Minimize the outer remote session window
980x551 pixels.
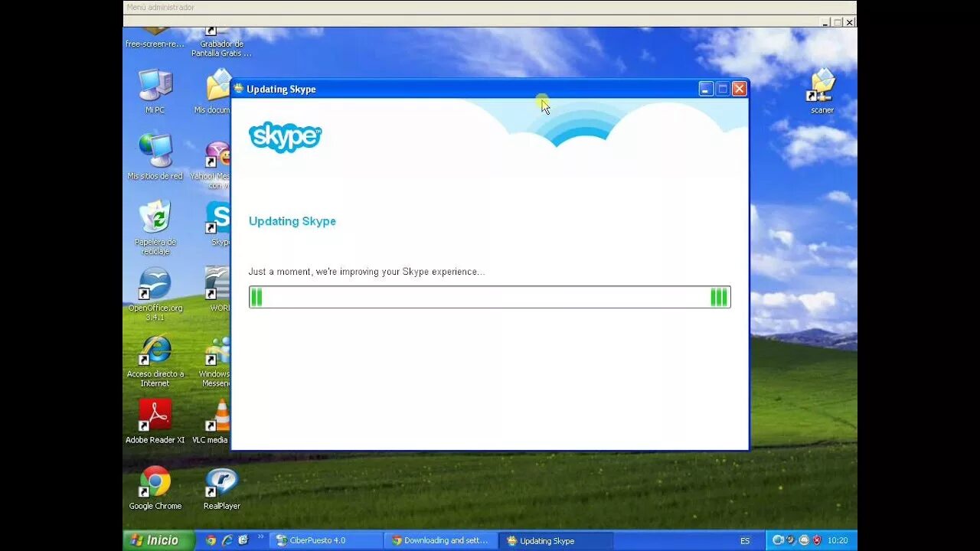pos(825,22)
